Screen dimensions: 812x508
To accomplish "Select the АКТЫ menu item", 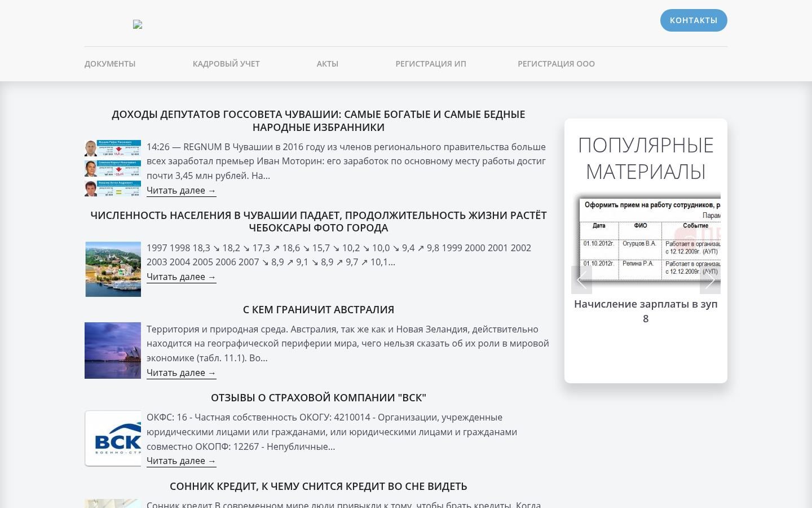I will tap(328, 64).
